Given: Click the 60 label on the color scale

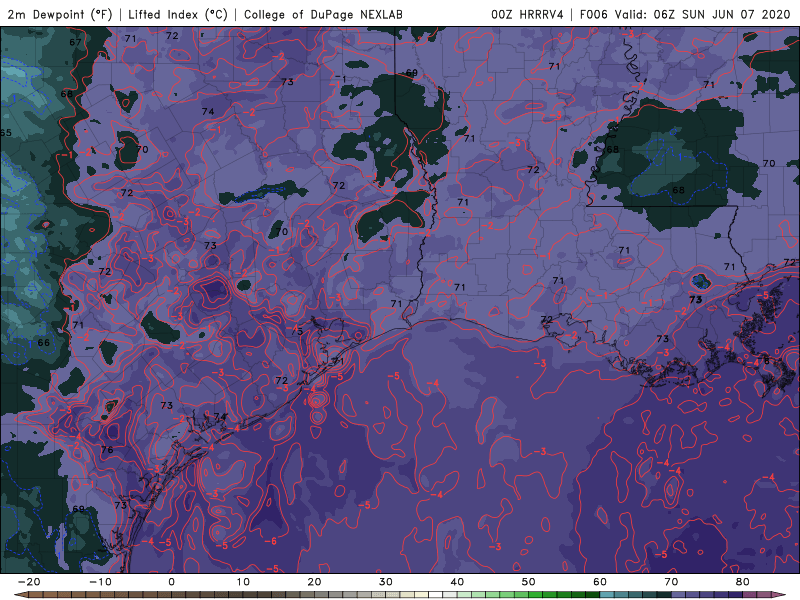Looking at the screenshot, I should pos(600,582).
